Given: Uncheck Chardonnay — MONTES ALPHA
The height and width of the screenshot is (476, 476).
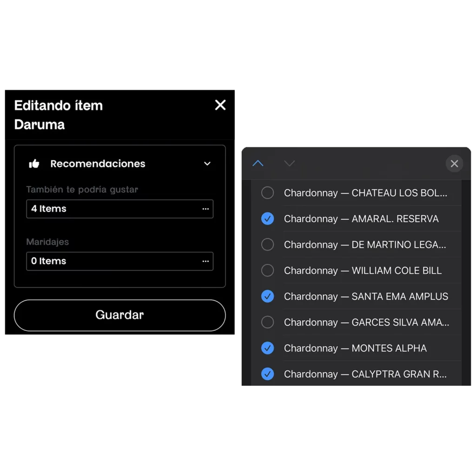Looking at the screenshot, I should 267,348.
